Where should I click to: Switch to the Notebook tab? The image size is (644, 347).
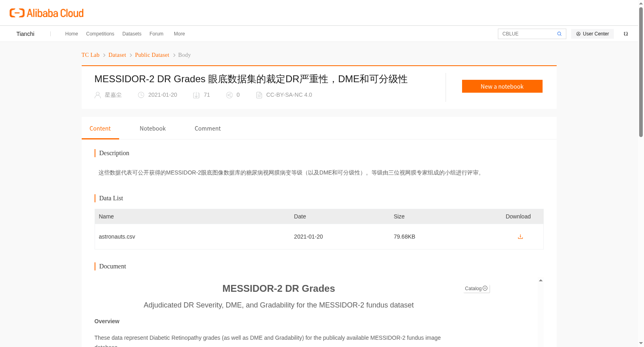(x=153, y=129)
